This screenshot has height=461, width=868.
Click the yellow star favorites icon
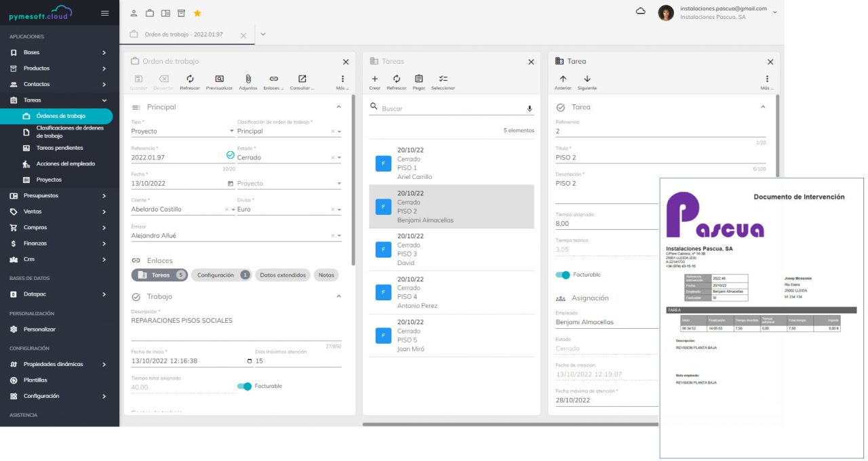pyautogui.click(x=197, y=13)
